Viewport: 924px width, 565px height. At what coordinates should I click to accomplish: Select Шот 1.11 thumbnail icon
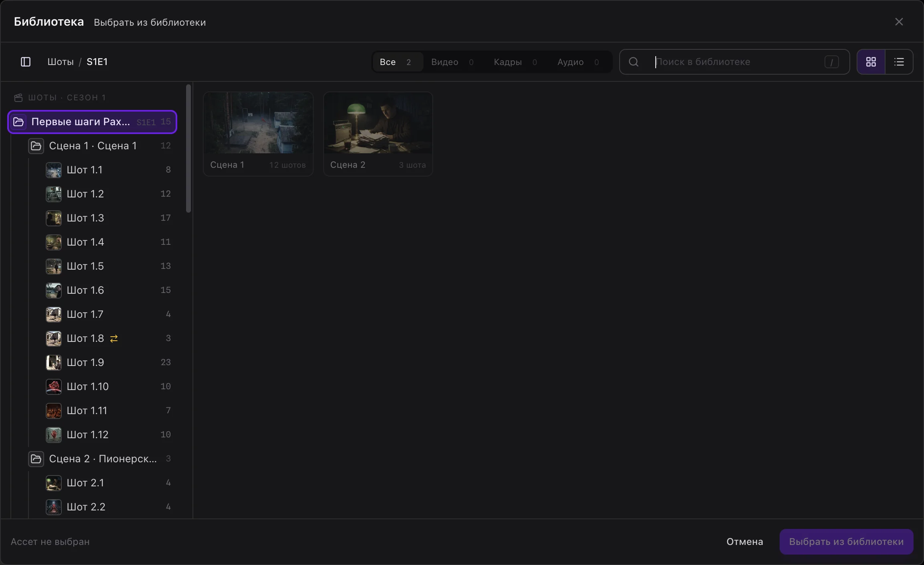[x=54, y=411]
